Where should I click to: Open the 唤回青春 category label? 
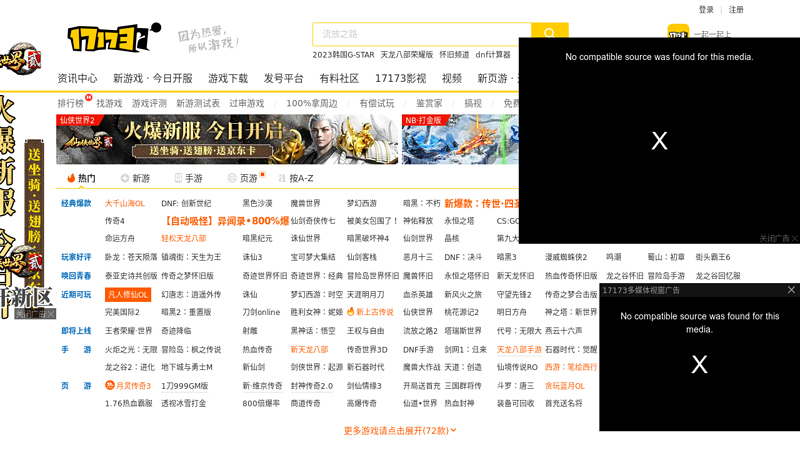pos(76,276)
